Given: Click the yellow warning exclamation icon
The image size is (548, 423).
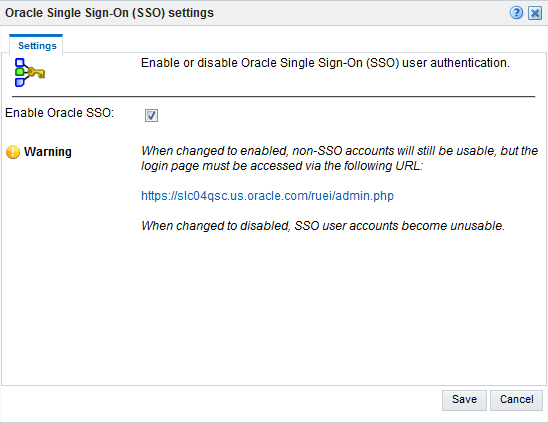Looking at the screenshot, I should 13,152.
